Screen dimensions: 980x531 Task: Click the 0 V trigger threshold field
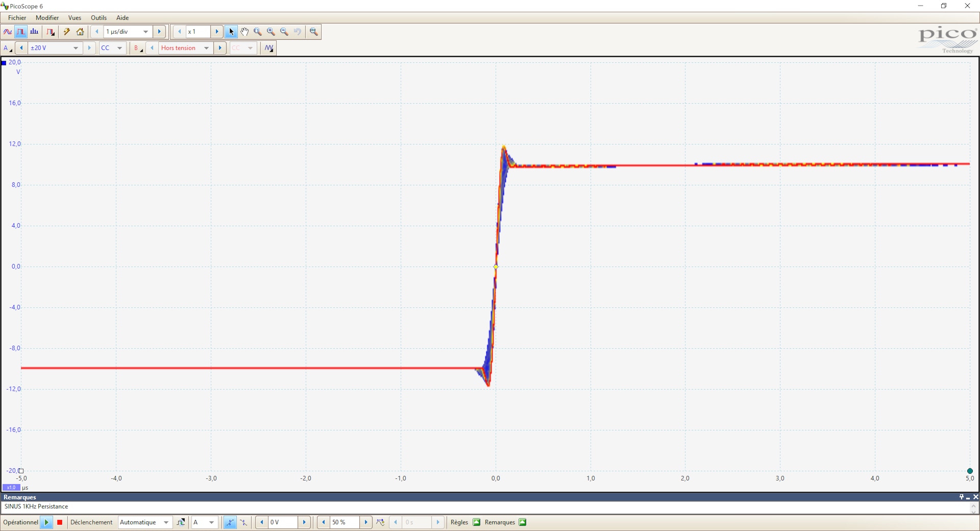pos(283,522)
